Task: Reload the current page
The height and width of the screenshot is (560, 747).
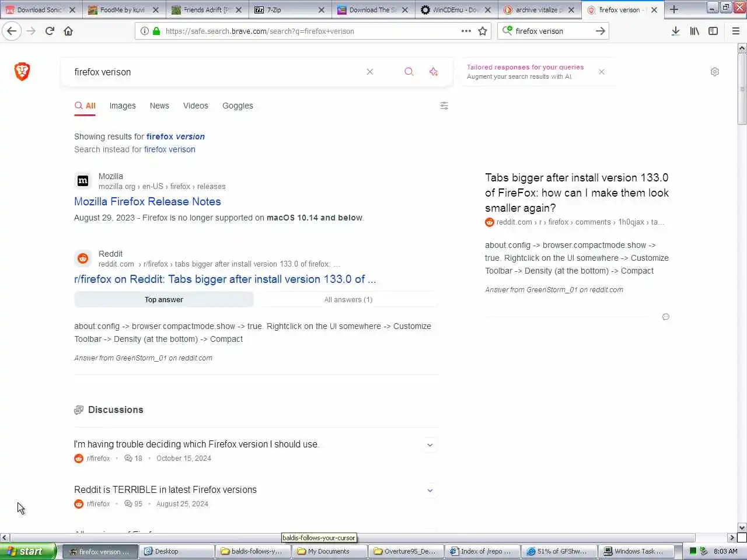Action: (50, 31)
